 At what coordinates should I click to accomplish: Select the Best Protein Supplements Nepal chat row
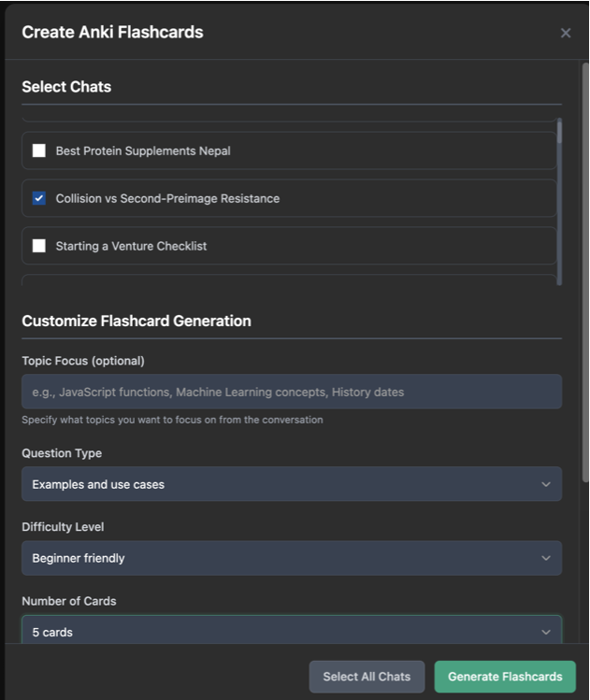[289, 150]
